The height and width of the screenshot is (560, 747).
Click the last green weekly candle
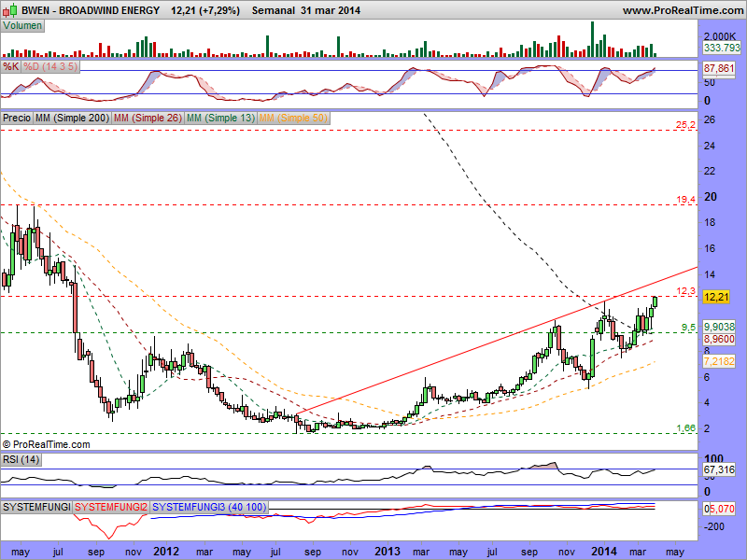[x=655, y=301]
